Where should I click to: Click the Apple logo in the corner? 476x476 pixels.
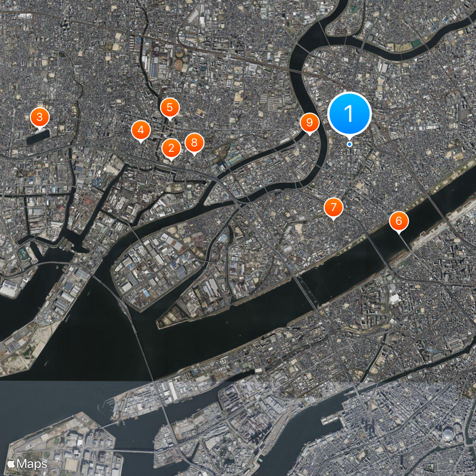[11, 464]
